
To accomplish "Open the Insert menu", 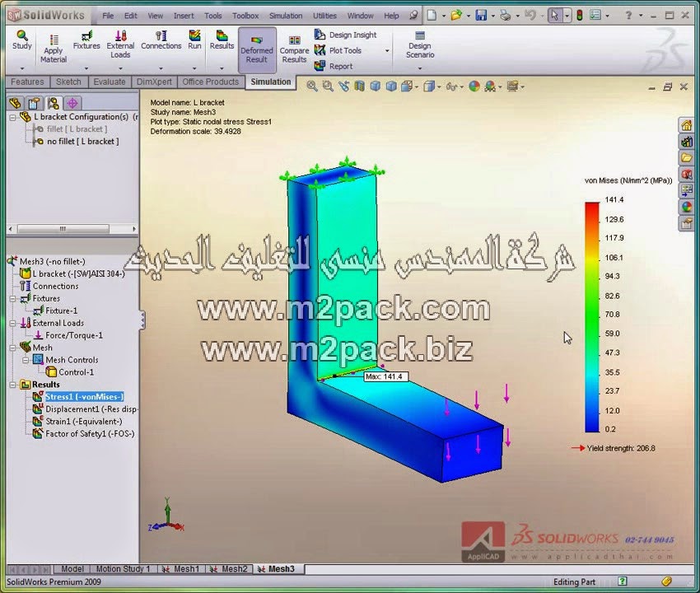I will pyautogui.click(x=184, y=16).
